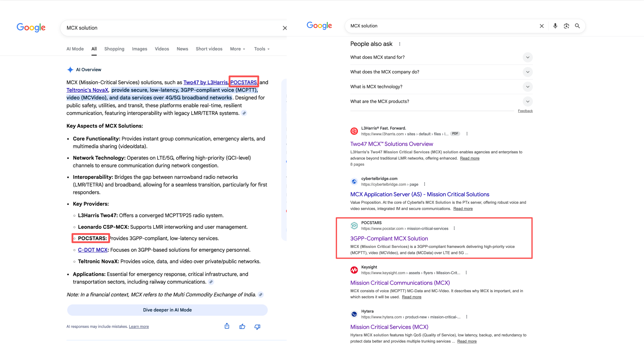Select the All results tab

(94, 49)
